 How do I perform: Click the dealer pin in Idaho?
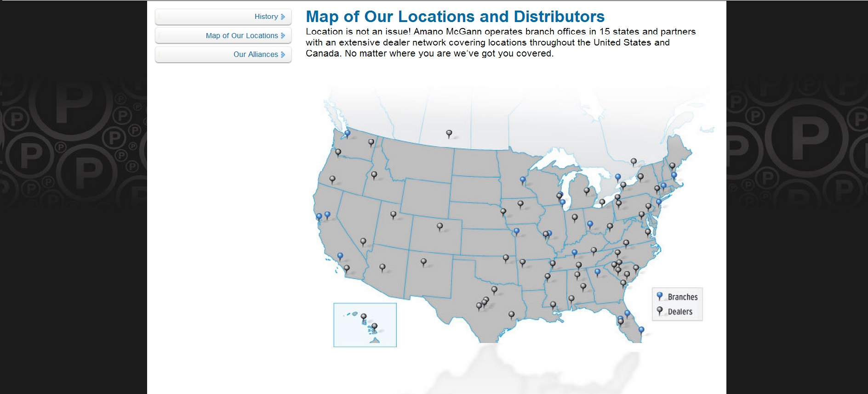coord(374,174)
